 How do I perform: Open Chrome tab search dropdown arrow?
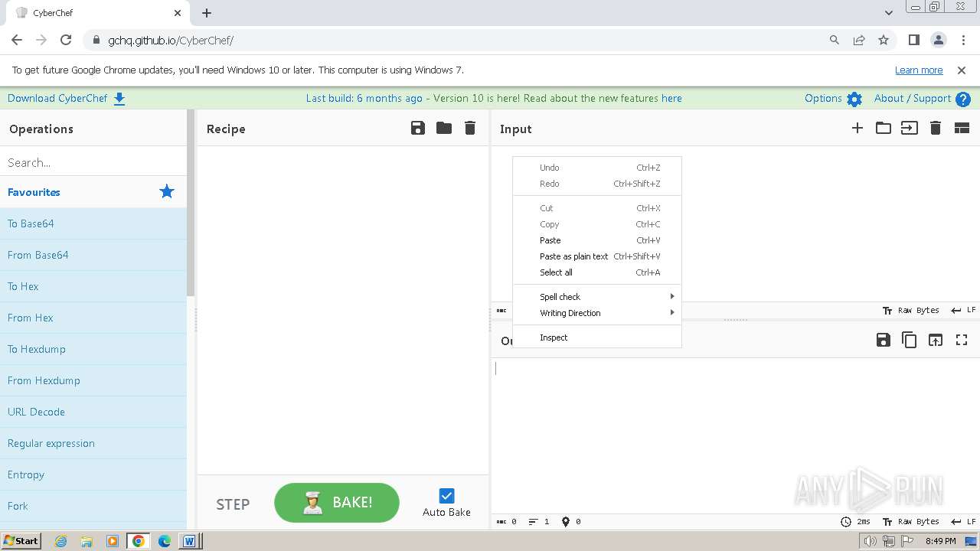pyautogui.click(x=888, y=13)
